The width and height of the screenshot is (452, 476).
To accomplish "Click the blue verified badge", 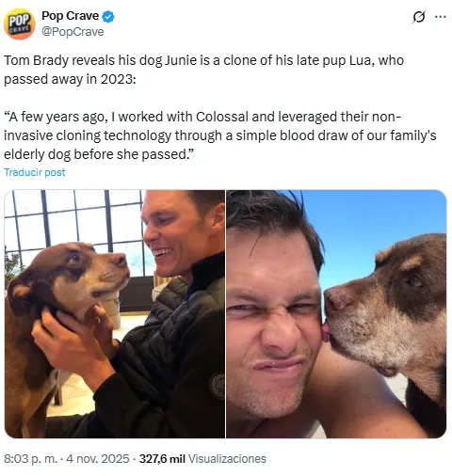I will coord(108,16).
